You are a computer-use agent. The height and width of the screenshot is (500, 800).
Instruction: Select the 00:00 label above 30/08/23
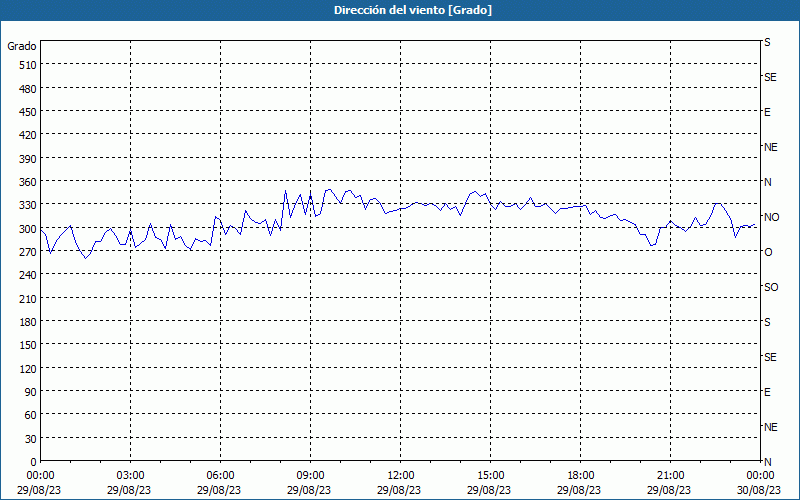point(760,476)
